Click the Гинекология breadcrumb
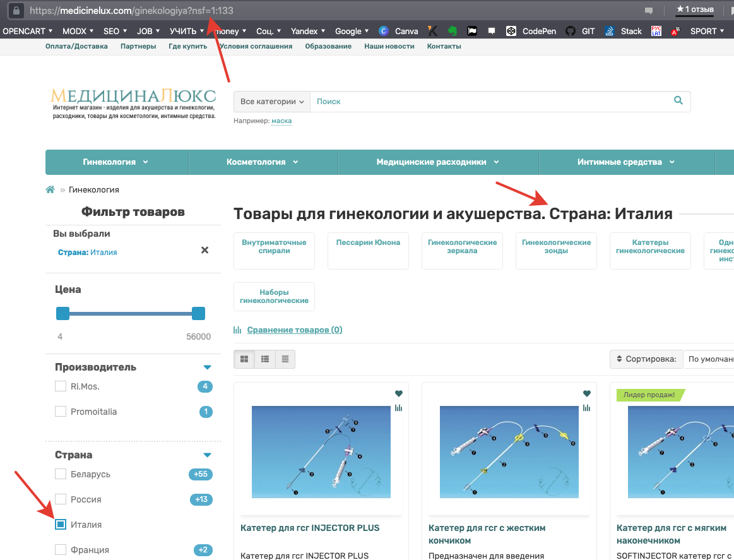Image resolution: width=734 pixels, height=560 pixels. pyautogui.click(x=93, y=189)
